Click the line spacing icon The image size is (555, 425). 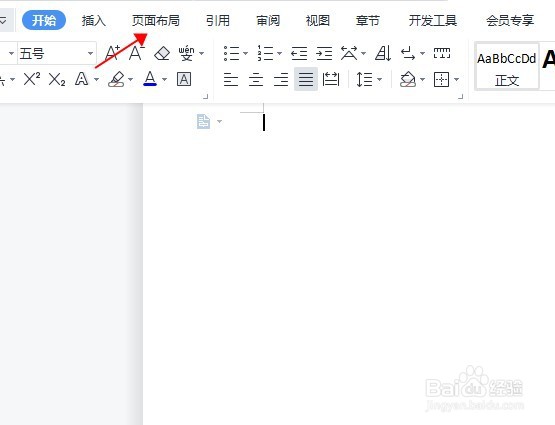(x=364, y=79)
